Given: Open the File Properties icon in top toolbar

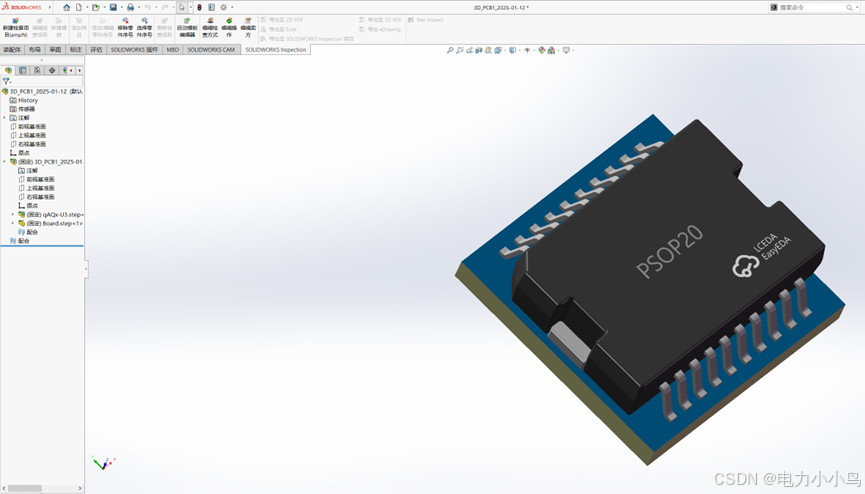Looking at the screenshot, I should (x=211, y=7).
